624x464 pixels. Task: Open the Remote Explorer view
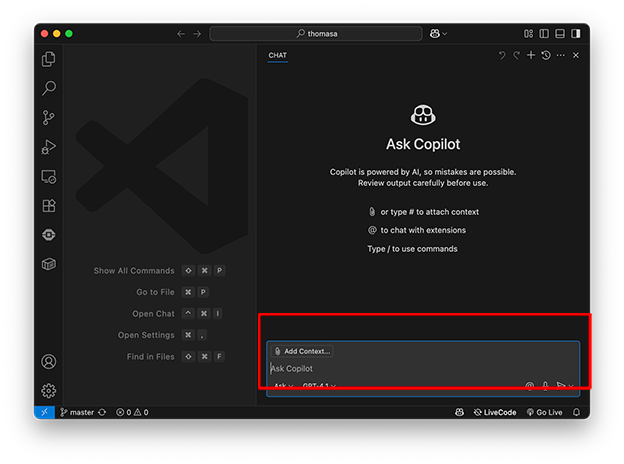(49, 177)
